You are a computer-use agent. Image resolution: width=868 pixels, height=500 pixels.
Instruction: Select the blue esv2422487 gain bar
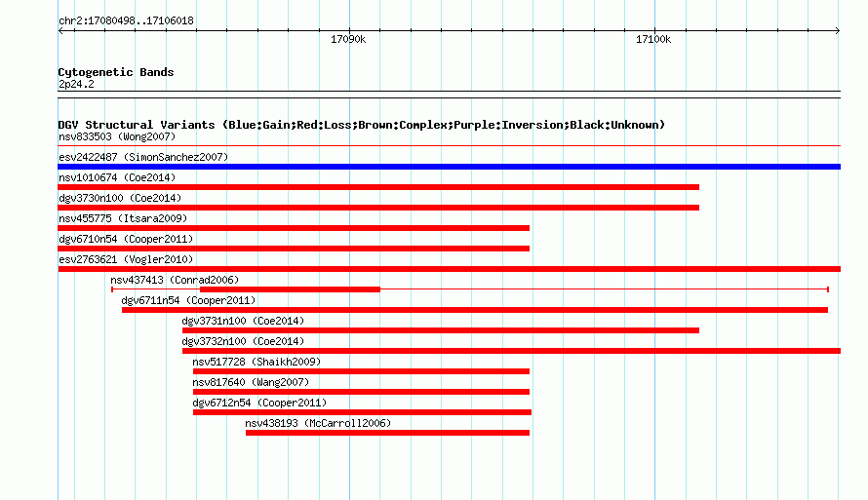(449, 167)
